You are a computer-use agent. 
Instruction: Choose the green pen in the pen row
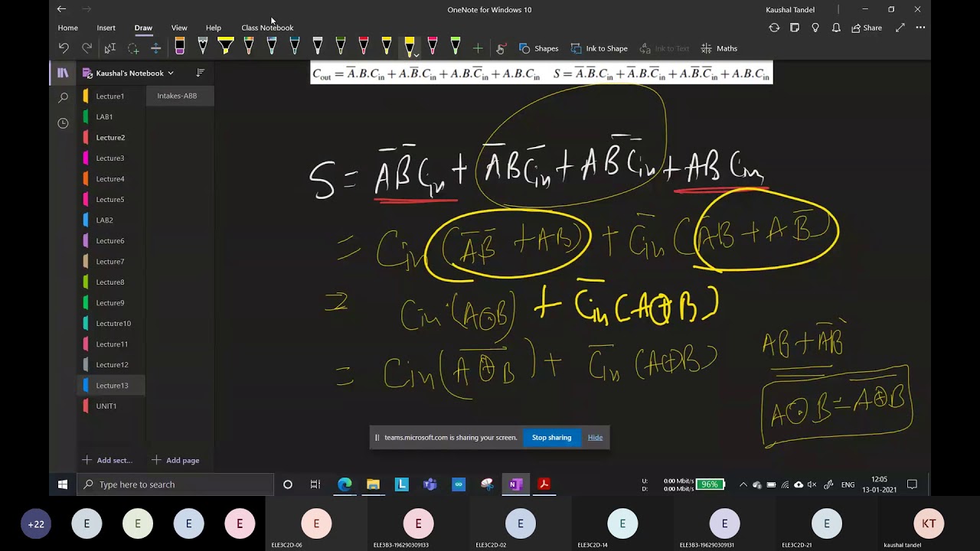[x=341, y=47]
